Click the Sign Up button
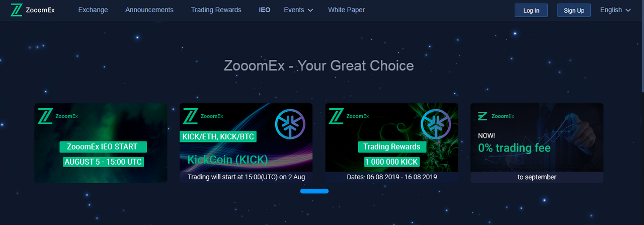Image resolution: width=644 pixels, height=225 pixels. pyautogui.click(x=574, y=11)
